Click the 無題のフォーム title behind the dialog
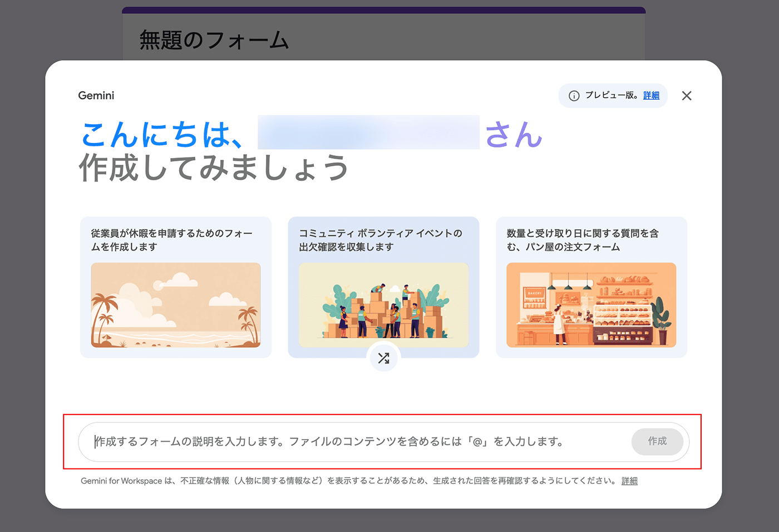 pyautogui.click(x=214, y=41)
